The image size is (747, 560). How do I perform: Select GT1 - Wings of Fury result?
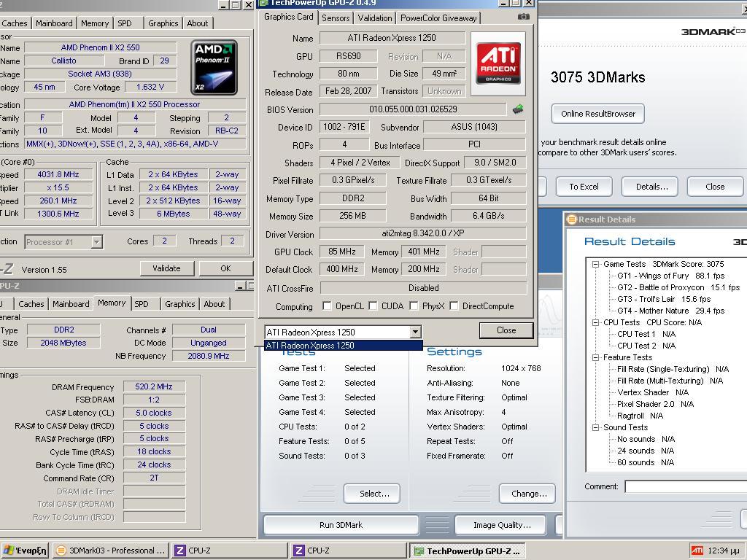tap(671, 276)
